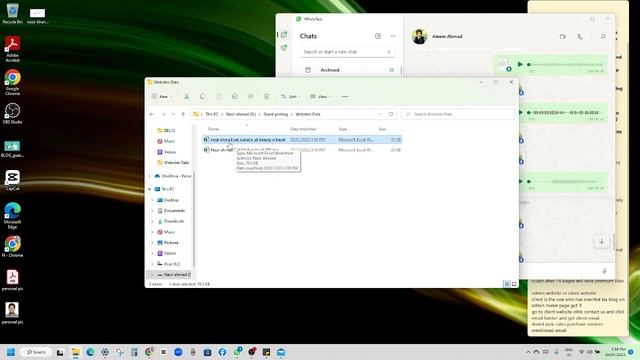The height and width of the screenshot is (360, 640).
Task: Click the Delete trash icon in File Explorer
Action: [x=267, y=97]
